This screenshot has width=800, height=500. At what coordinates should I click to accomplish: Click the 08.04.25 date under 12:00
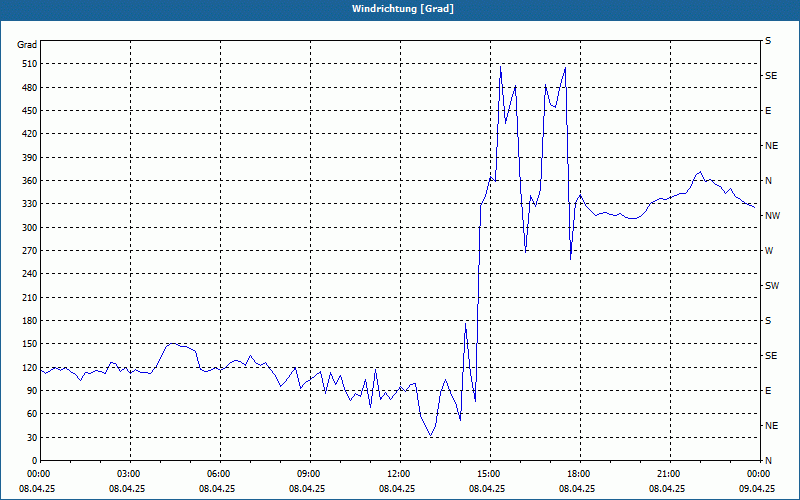(397, 488)
